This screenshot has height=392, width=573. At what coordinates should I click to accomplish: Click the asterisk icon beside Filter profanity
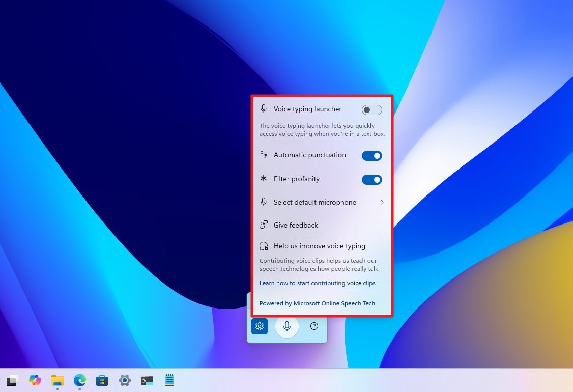pyautogui.click(x=263, y=179)
